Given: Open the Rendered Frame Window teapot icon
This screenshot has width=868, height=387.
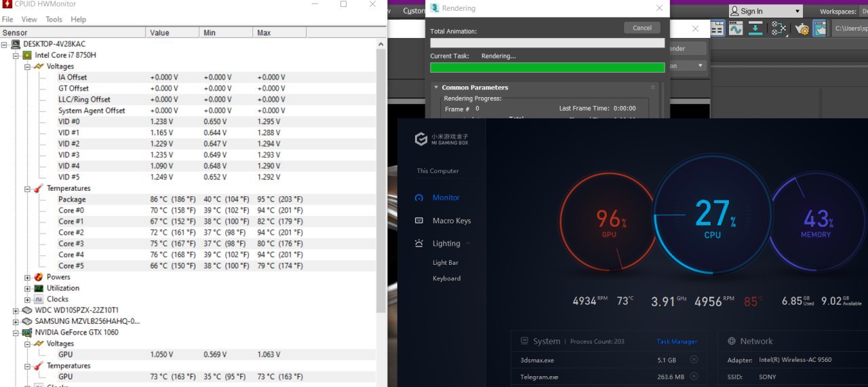Looking at the screenshot, I should point(821,29).
